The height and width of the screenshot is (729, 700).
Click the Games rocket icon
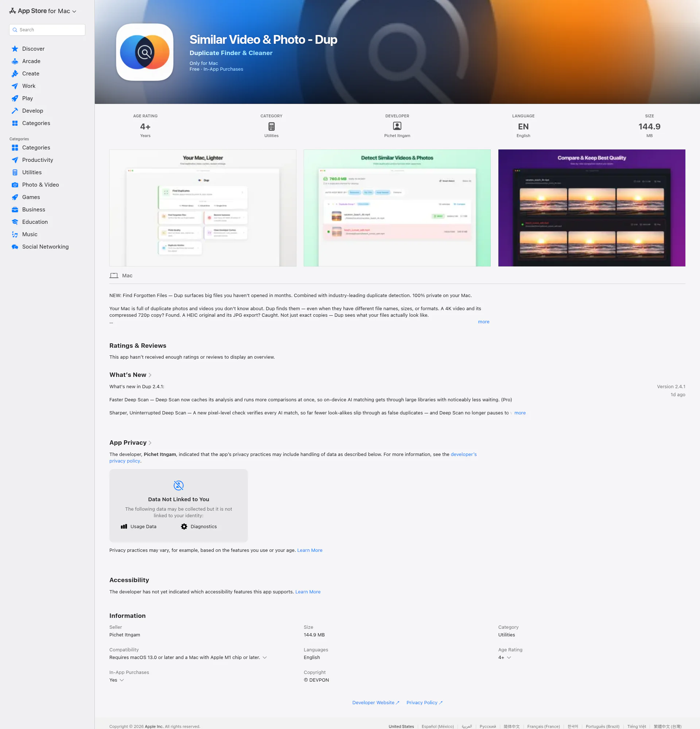click(x=15, y=197)
